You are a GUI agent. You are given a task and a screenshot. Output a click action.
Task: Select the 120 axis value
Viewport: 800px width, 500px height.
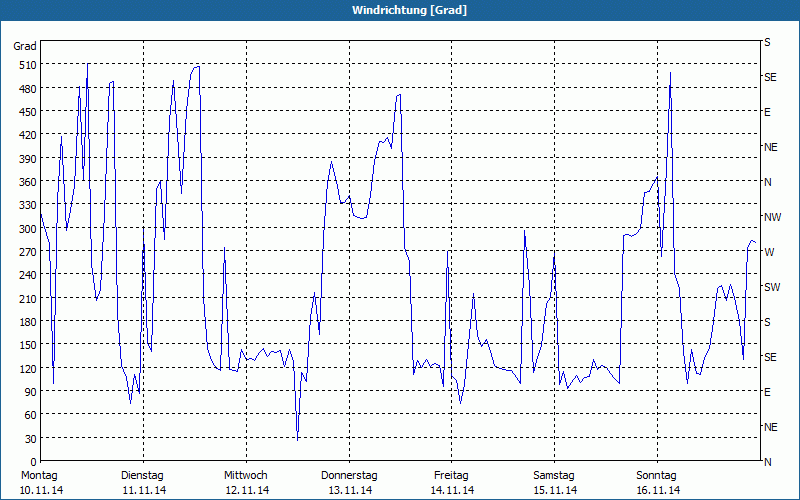(x=28, y=369)
